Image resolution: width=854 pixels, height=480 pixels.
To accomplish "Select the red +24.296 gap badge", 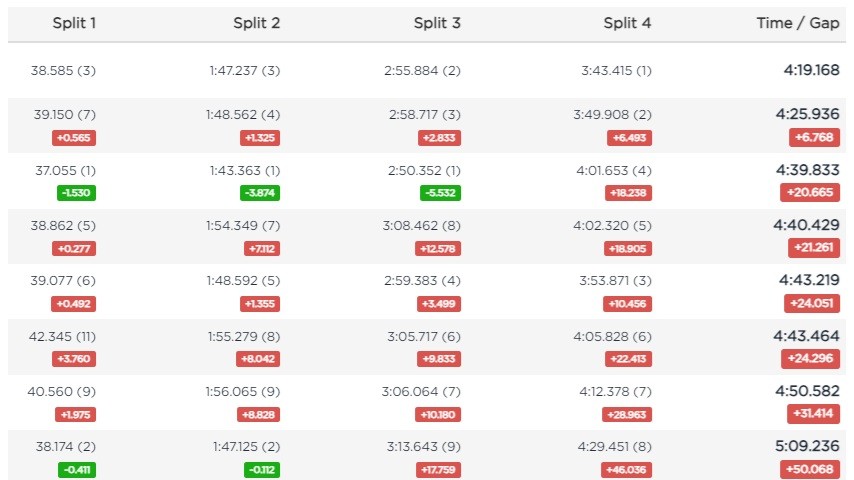I will tap(811, 358).
